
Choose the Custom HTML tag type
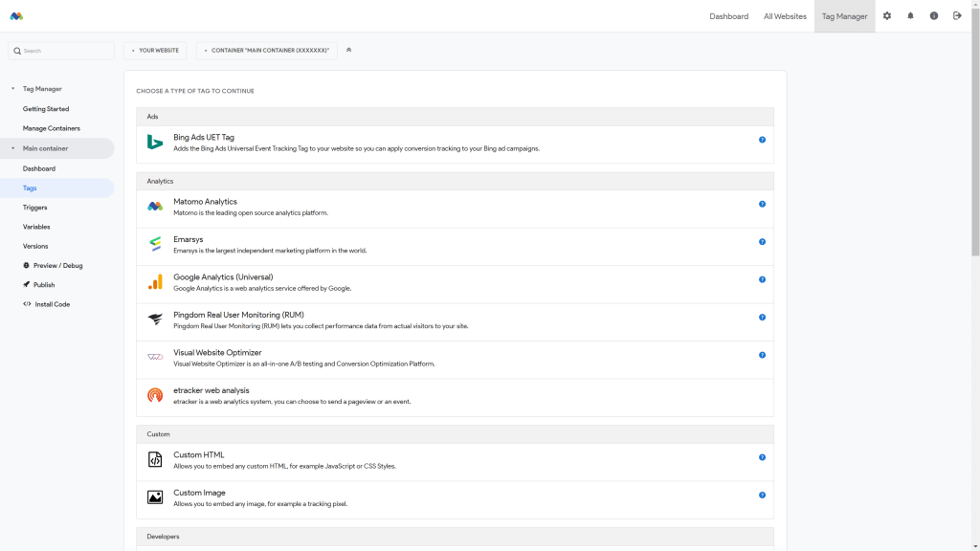coord(455,462)
